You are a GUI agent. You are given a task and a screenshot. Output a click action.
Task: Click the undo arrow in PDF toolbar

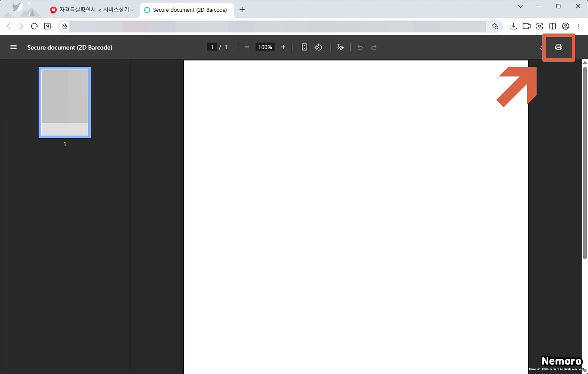point(360,47)
